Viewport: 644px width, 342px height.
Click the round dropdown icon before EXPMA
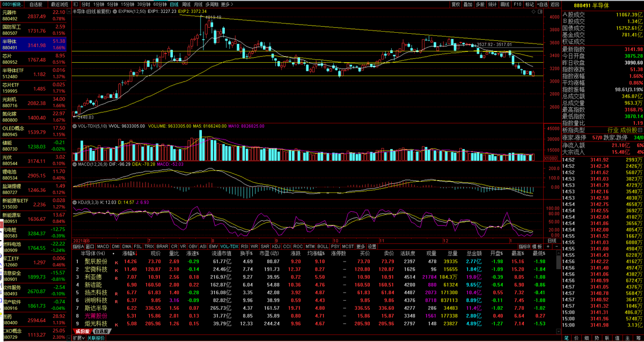point(115,11)
